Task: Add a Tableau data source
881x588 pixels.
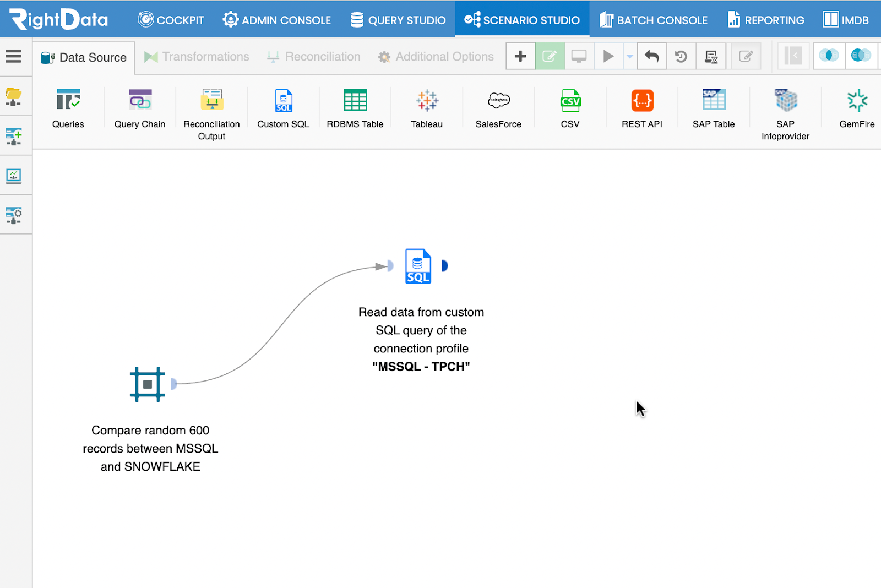Action: (x=426, y=108)
